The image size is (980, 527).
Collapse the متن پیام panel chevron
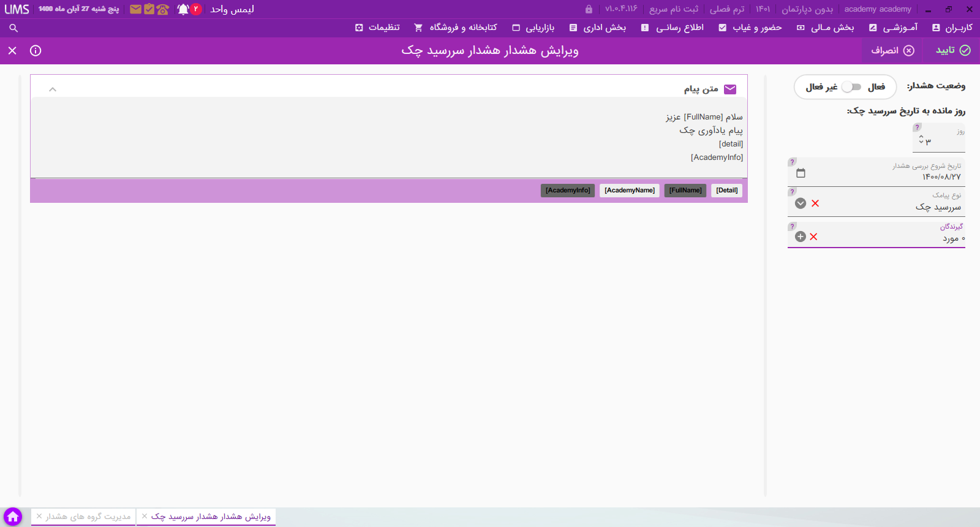tap(53, 89)
